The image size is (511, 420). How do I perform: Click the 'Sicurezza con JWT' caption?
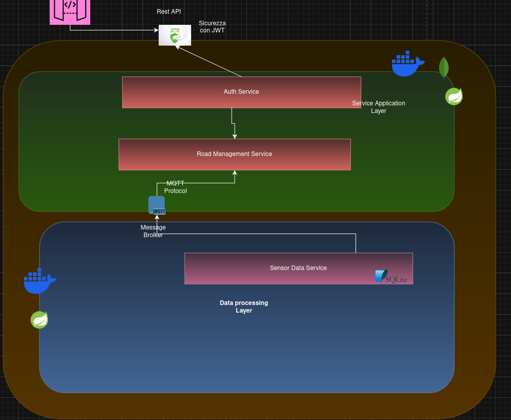point(212,26)
